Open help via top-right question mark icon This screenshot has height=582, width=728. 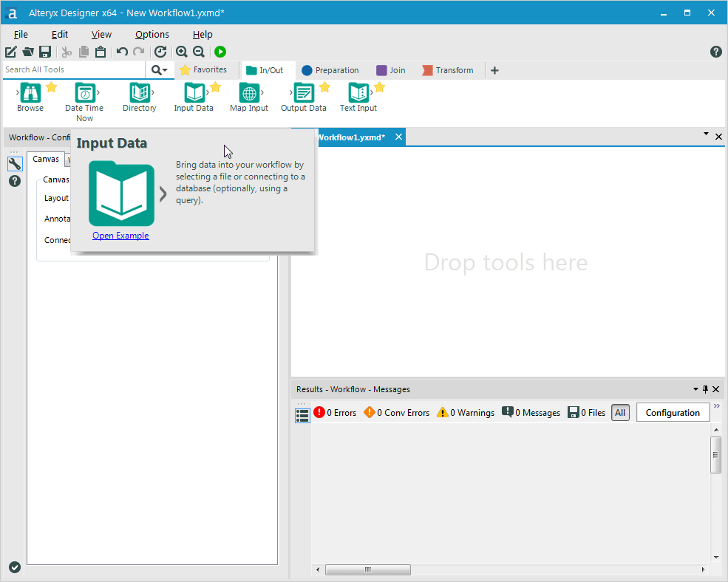click(x=716, y=52)
